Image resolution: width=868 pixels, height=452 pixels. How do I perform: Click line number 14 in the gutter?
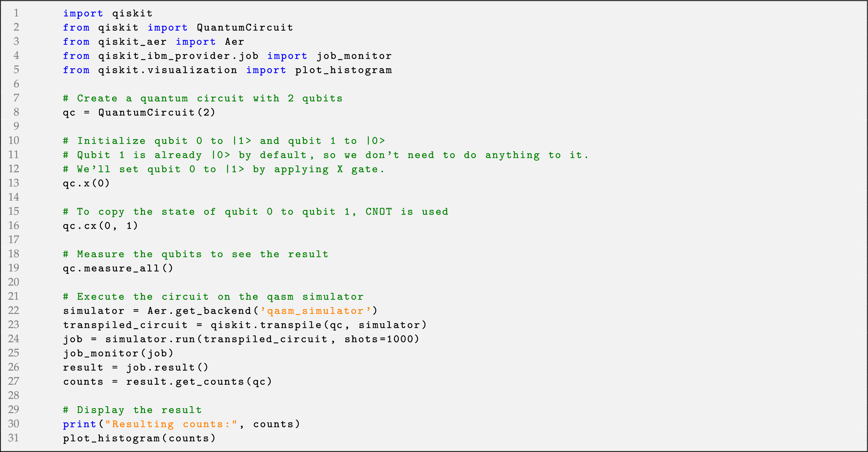coord(14,197)
